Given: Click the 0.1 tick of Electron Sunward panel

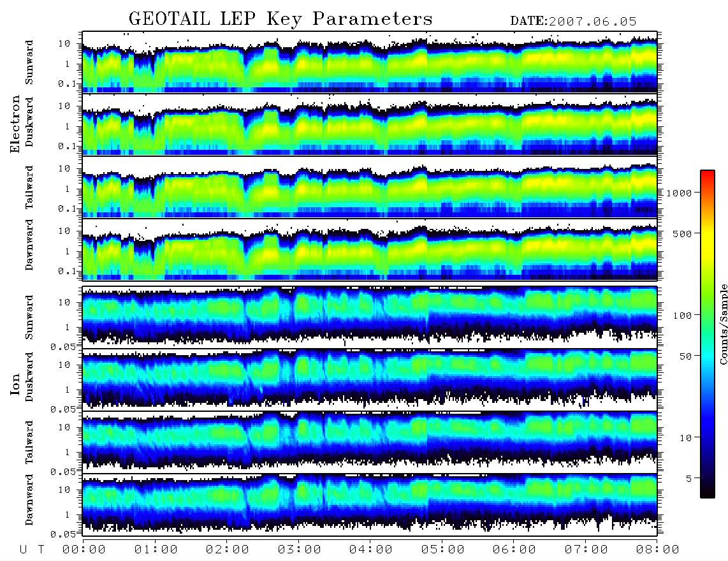Looking at the screenshot, I should (x=67, y=84).
